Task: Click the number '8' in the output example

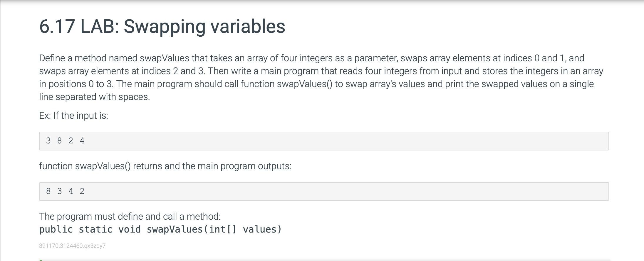Action: pos(48,191)
